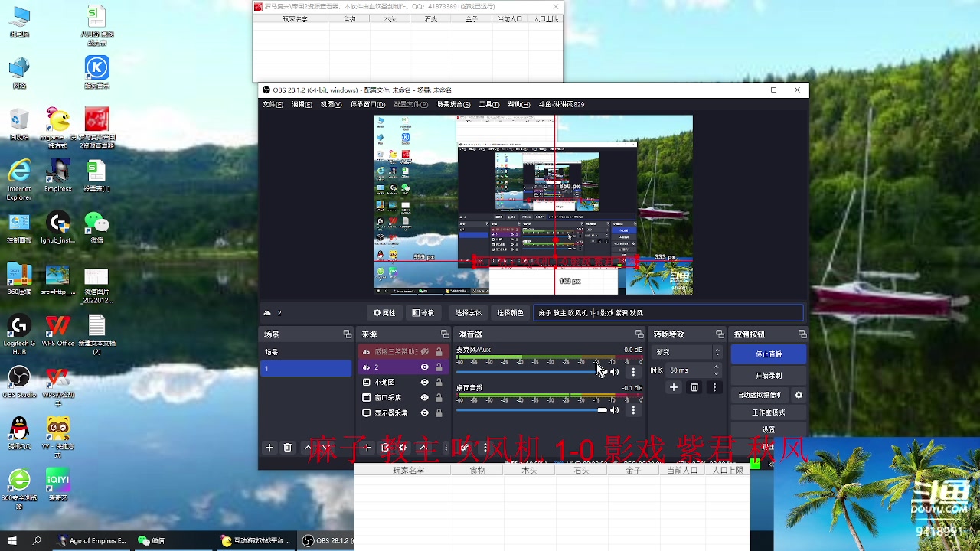
Task: Open Empiresx desktop shortcut
Action: pos(58,176)
